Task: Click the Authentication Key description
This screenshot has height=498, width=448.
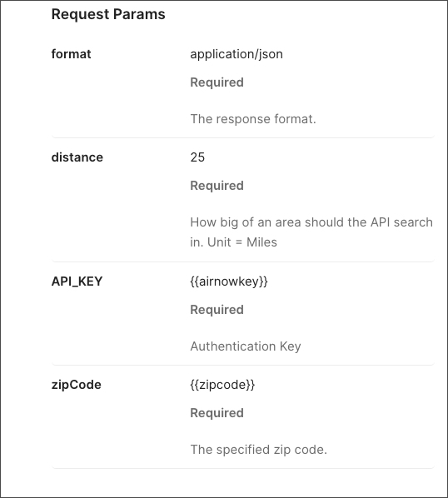Action: (246, 346)
